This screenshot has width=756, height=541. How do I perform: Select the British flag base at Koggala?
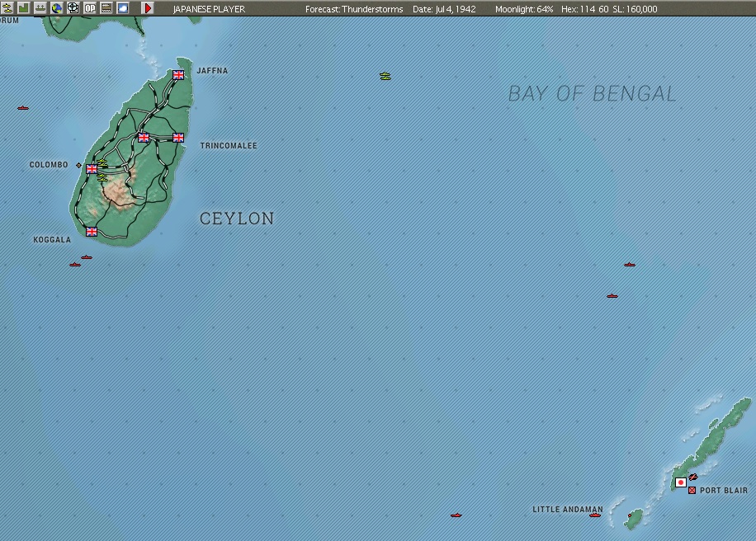coord(92,231)
